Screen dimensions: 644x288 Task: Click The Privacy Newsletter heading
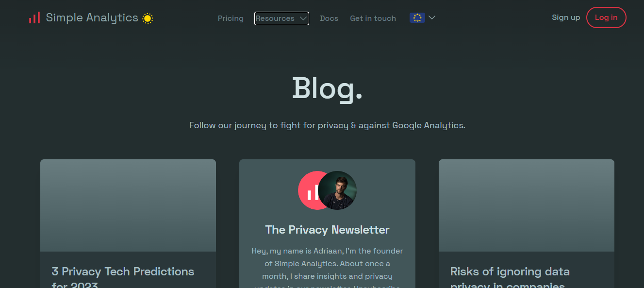pyautogui.click(x=327, y=230)
